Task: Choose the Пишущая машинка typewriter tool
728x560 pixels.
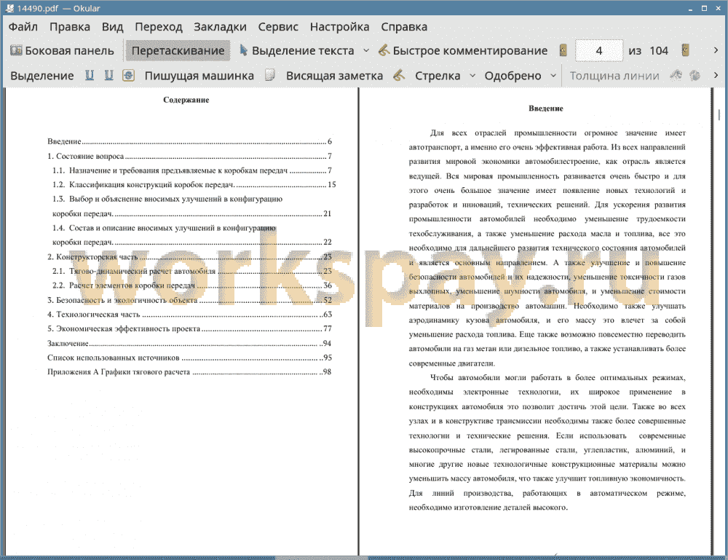Action: (x=199, y=76)
